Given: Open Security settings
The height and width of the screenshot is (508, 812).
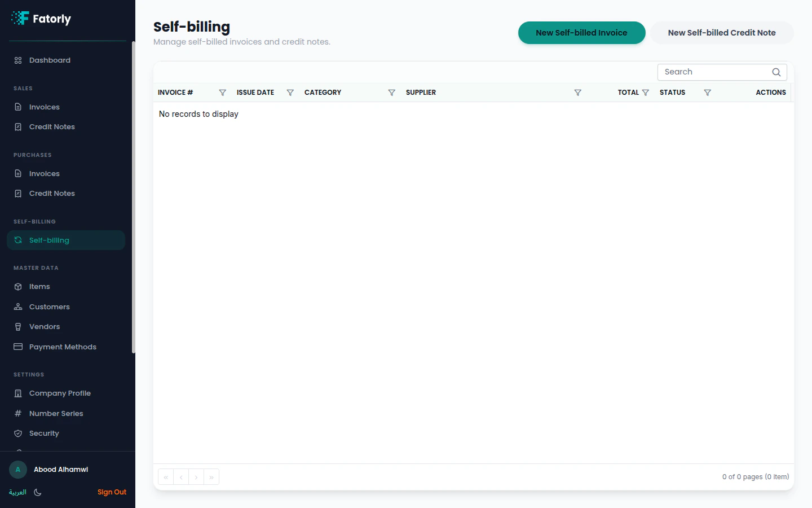Looking at the screenshot, I should [x=66, y=433].
